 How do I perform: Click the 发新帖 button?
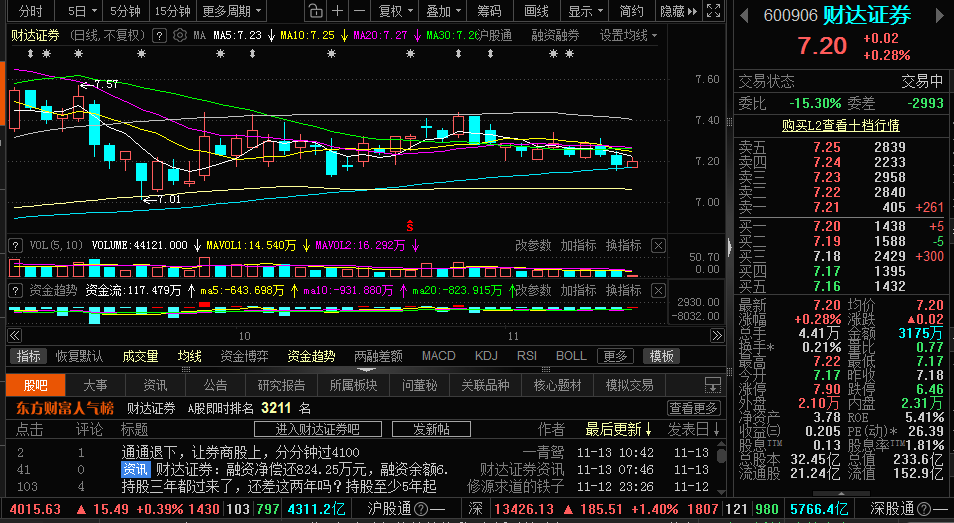click(431, 429)
